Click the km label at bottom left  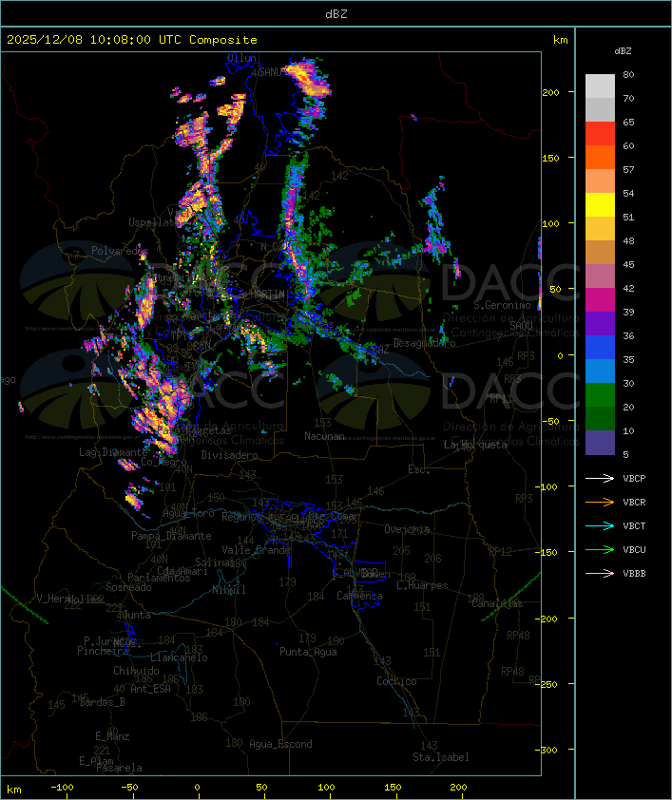[x=13, y=790]
